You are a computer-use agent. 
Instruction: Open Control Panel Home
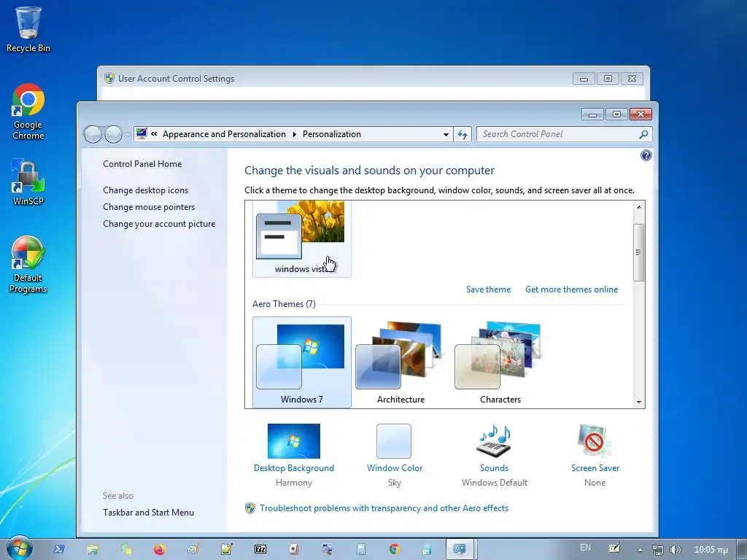pos(142,164)
